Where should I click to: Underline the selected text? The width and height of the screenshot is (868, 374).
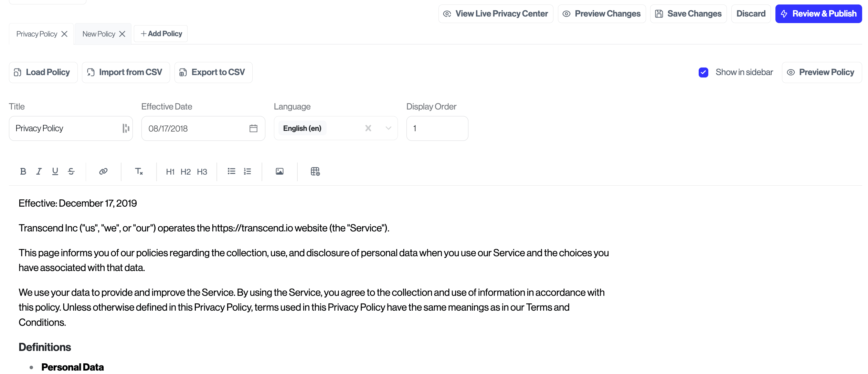point(55,172)
